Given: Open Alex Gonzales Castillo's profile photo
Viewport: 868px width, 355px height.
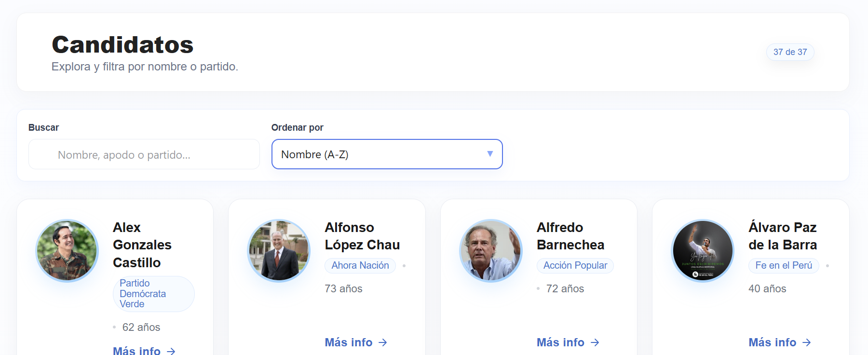Looking at the screenshot, I should click(67, 251).
